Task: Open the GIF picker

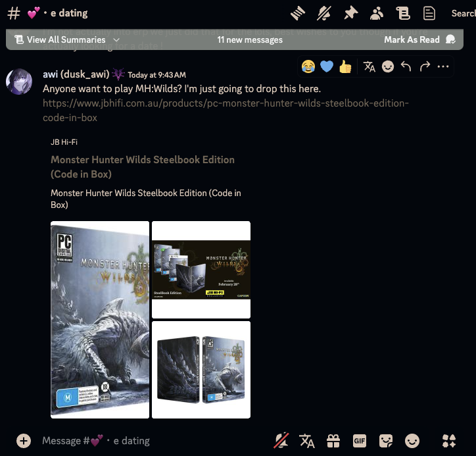Action: [x=360, y=441]
